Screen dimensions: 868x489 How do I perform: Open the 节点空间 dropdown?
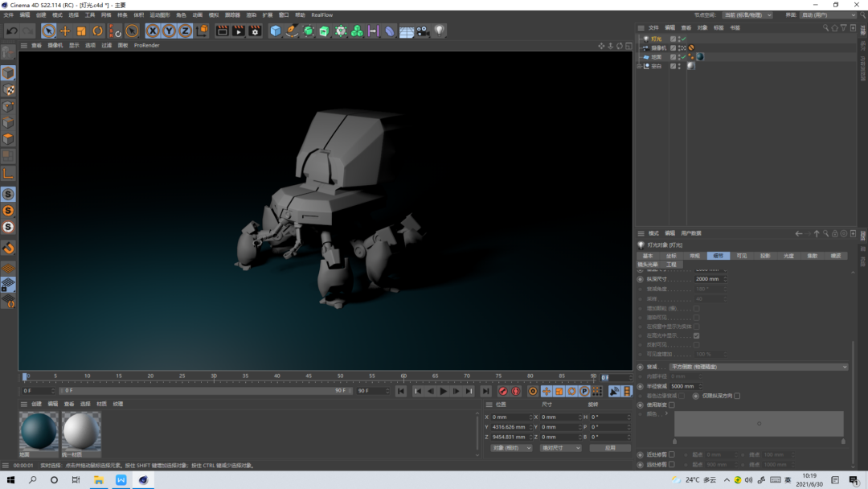point(747,15)
